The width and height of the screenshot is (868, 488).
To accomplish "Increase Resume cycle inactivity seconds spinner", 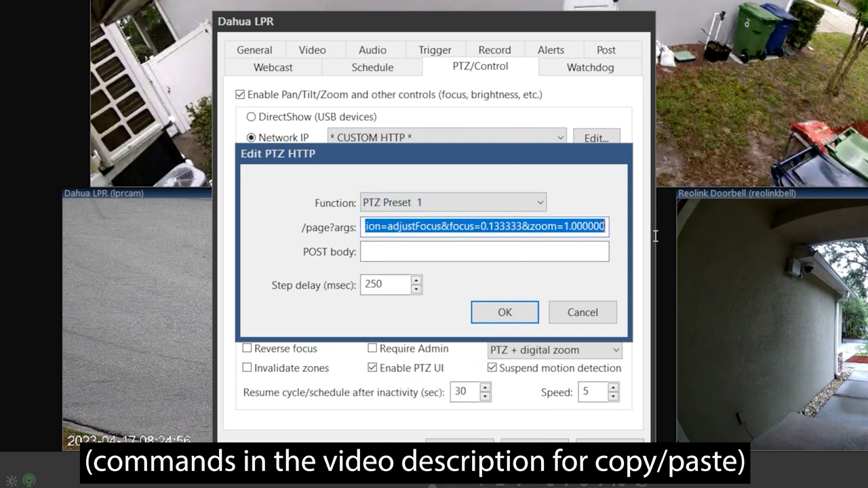I will point(485,387).
